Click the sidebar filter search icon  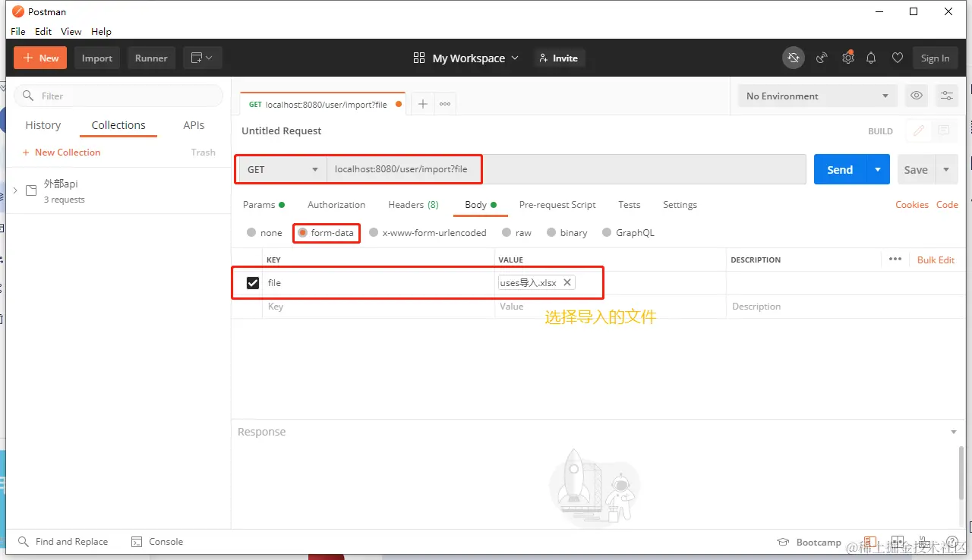coord(28,96)
